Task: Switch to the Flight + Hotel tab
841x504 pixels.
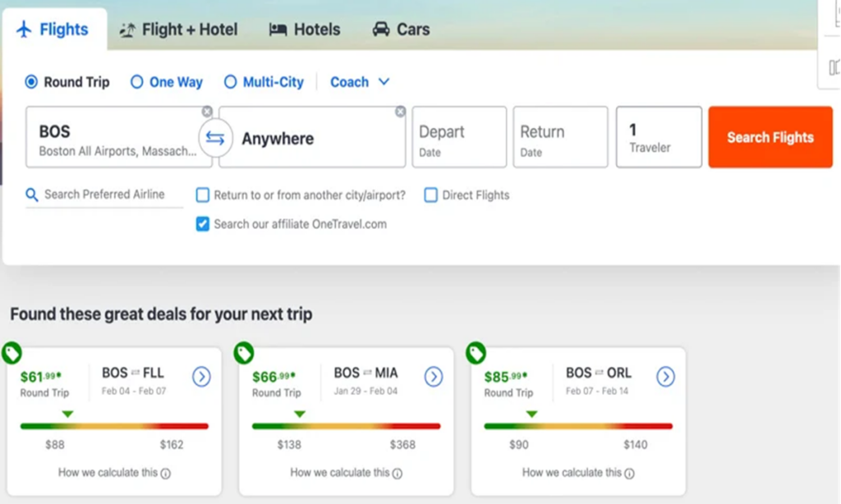Action: (x=178, y=30)
